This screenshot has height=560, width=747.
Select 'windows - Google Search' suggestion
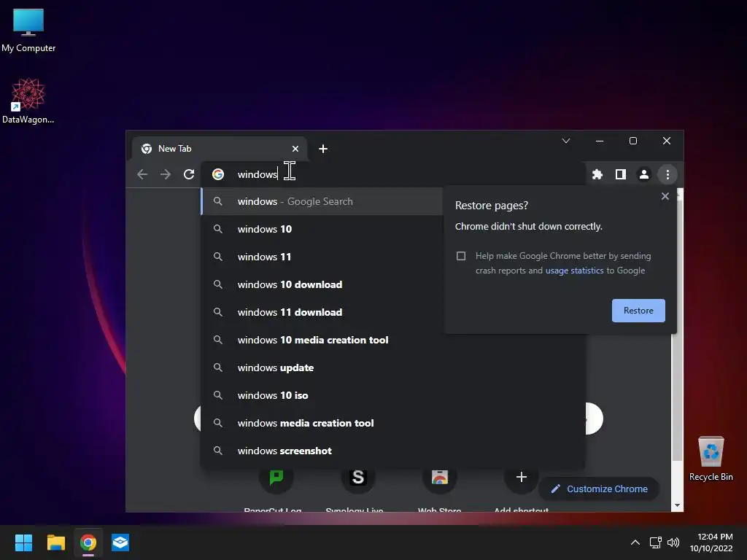(322, 201)
